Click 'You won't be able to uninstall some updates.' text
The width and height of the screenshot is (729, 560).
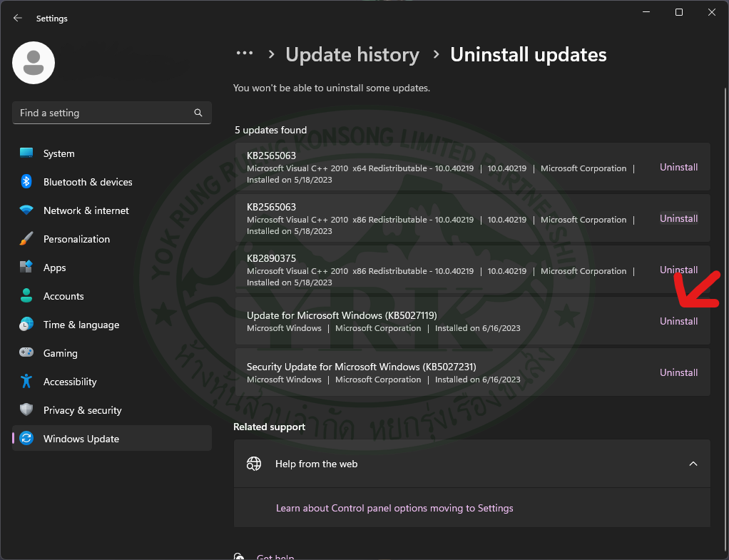332,88
